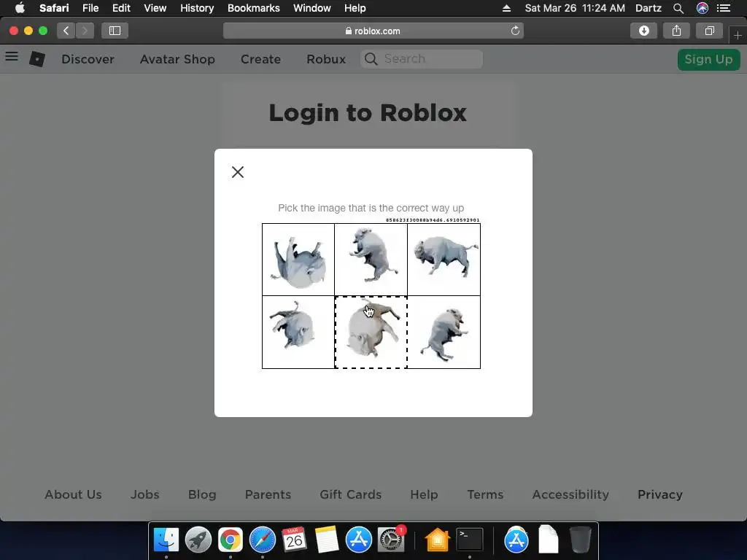747x560 pixels.
Task: Click the Roblox search field
Action: [x=422, y=58]
